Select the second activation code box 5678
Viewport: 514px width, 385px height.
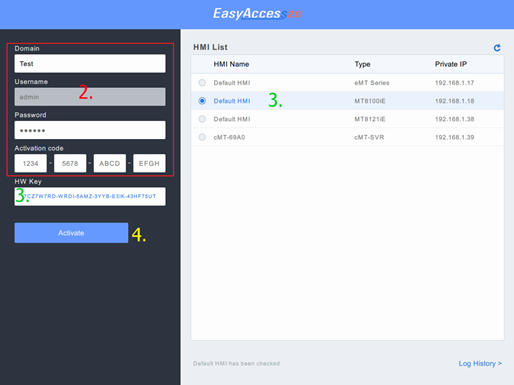(70, 163)
